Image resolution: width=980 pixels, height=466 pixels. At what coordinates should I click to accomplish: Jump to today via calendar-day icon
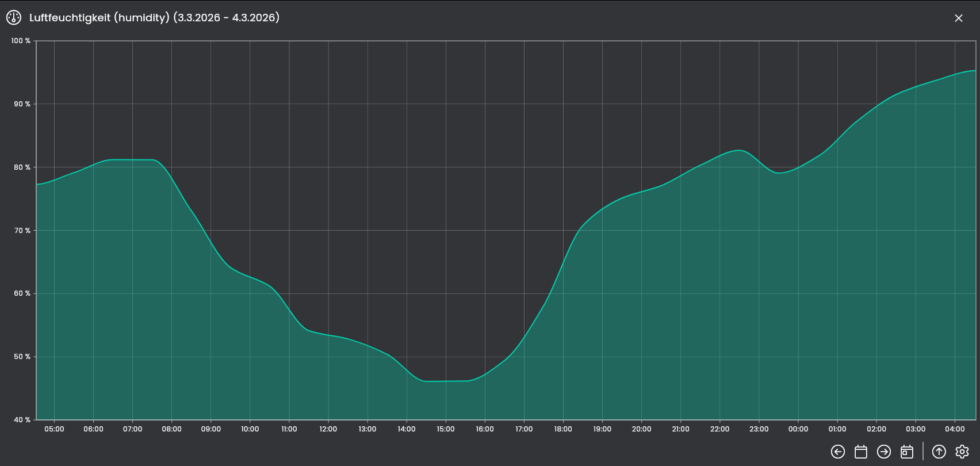tap(907, 452)
